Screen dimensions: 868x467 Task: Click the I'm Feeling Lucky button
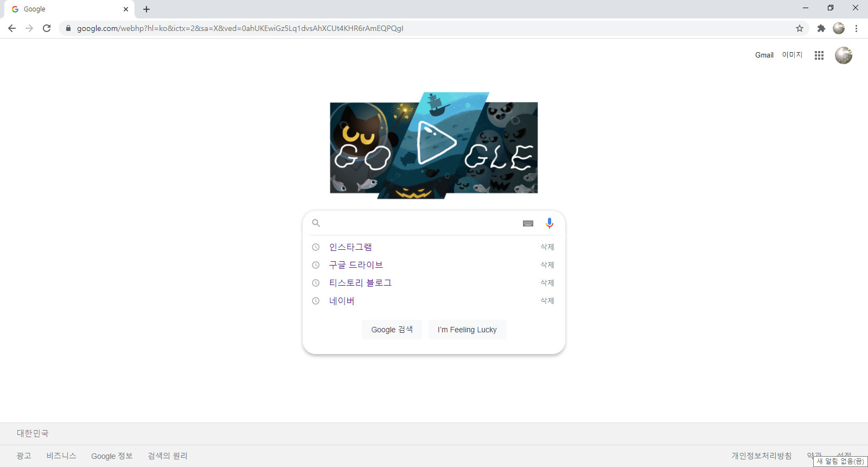pos(467,330)
